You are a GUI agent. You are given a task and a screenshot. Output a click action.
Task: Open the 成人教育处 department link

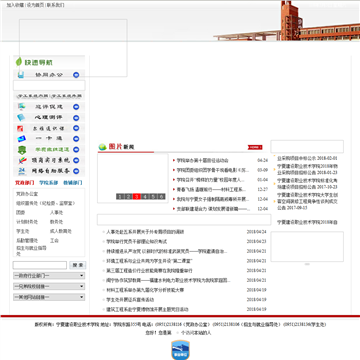61,231
